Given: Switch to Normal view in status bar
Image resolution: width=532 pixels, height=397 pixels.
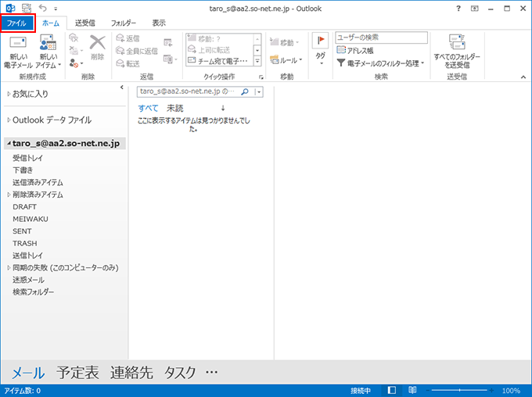Looking at the screenshot, I should tap(392, 390).
